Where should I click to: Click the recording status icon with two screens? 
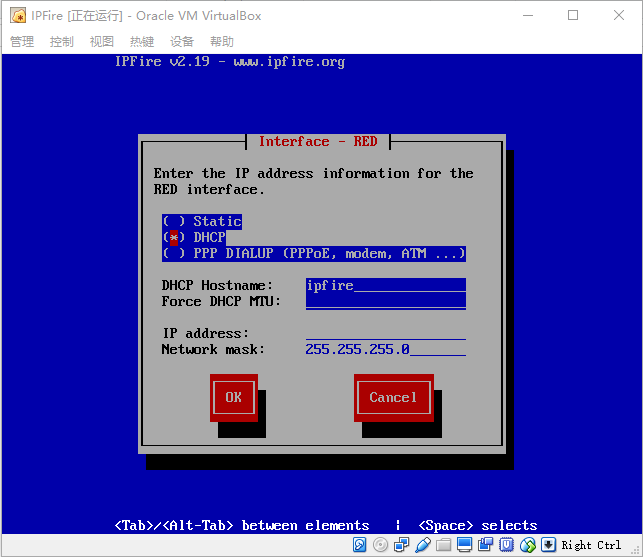click(x=486, y=545)
